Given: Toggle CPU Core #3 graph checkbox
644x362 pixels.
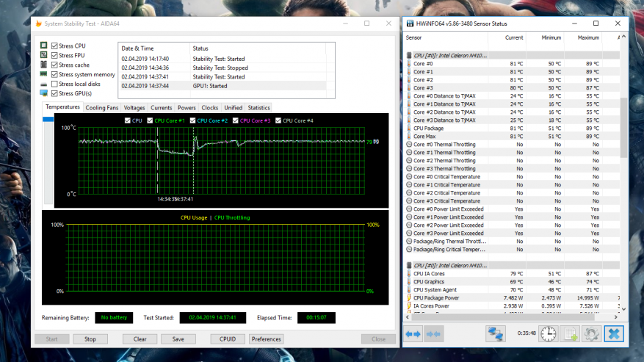Looking at the screenshot, I should click(235, 120).
